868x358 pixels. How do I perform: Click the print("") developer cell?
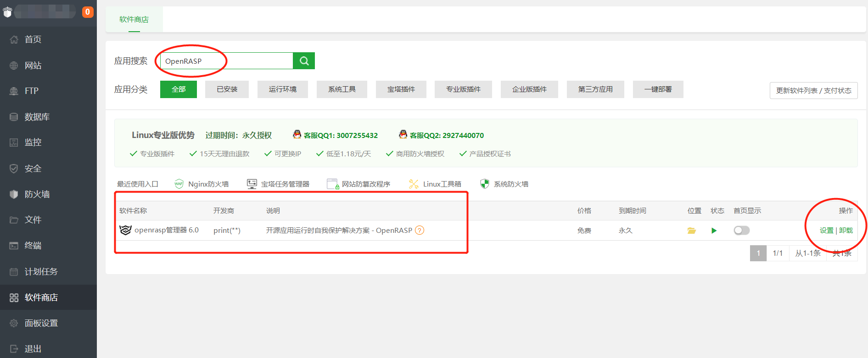pyautogui.click(x=227, y=230)
